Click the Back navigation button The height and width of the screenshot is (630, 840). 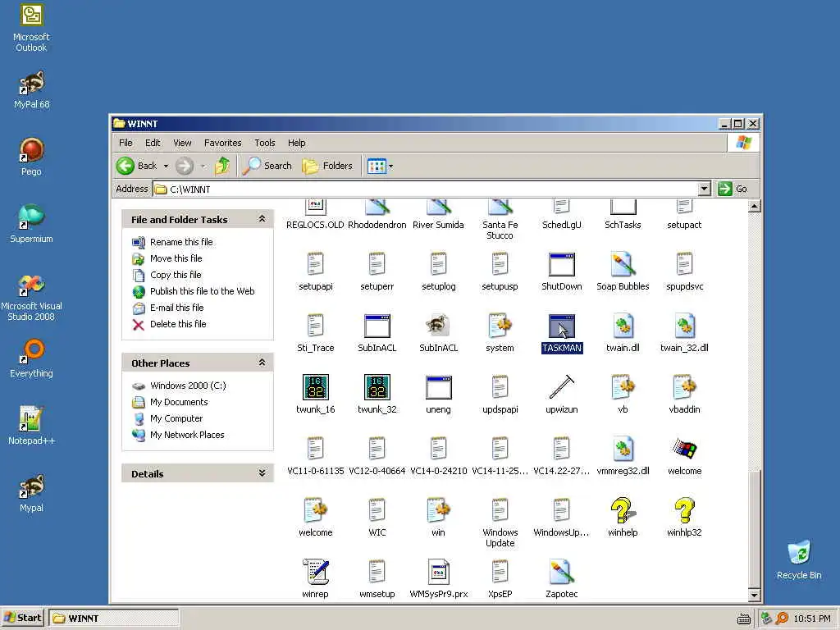(137, 166)
